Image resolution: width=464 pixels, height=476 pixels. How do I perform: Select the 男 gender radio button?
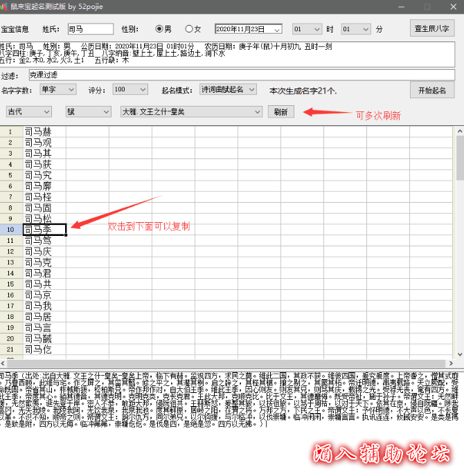point(159,29)
